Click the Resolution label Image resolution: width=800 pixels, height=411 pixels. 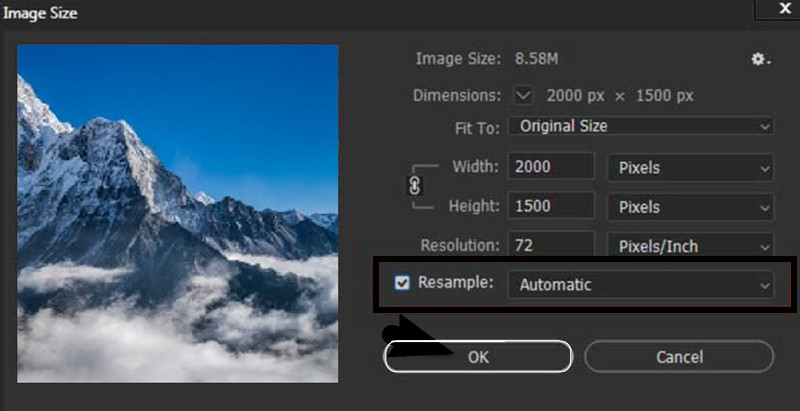pos(460,245)
